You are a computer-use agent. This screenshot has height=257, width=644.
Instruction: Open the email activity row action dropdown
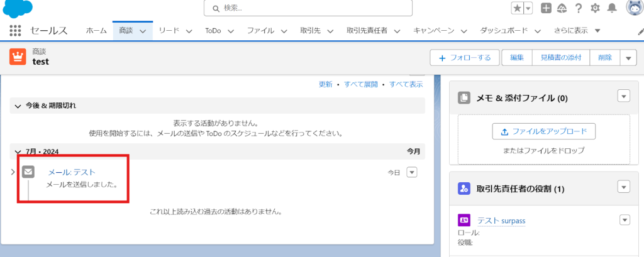click(412, 172)
